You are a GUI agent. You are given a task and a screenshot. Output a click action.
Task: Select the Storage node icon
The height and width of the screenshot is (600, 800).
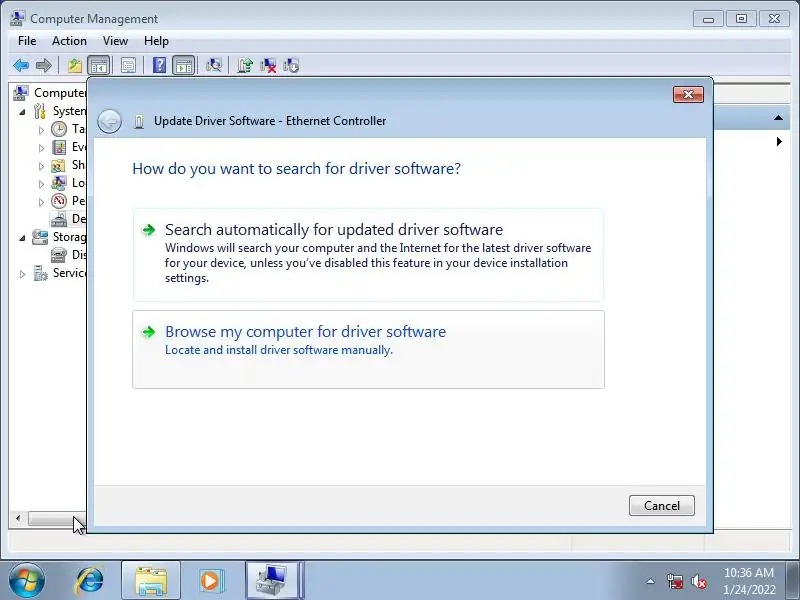coord(40,237)
